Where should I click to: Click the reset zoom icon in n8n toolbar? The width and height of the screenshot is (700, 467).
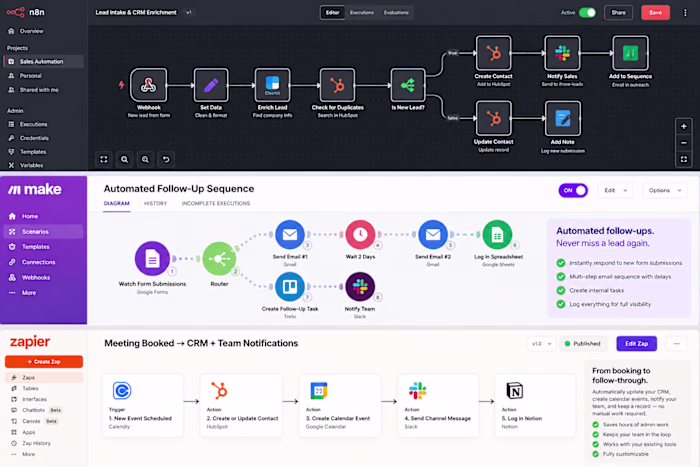166,159
